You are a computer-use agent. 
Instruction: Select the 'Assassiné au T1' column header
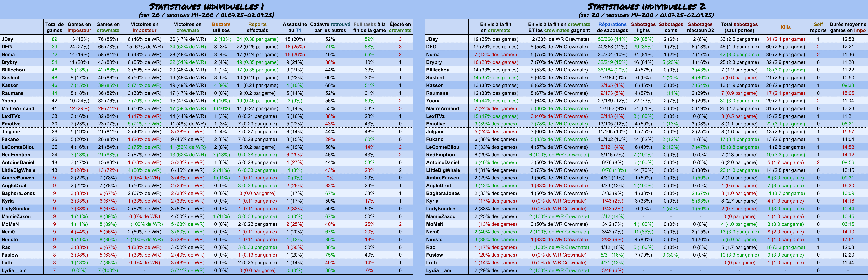pos(295,27)
